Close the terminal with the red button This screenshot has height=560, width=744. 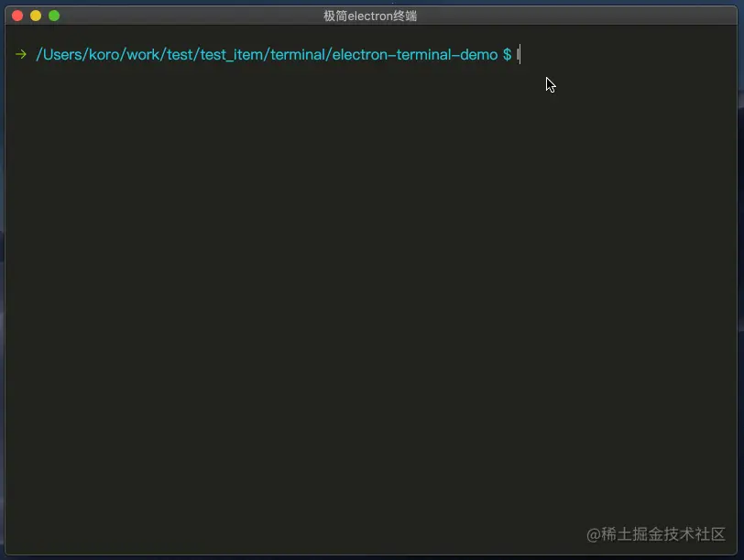(17, 16)
